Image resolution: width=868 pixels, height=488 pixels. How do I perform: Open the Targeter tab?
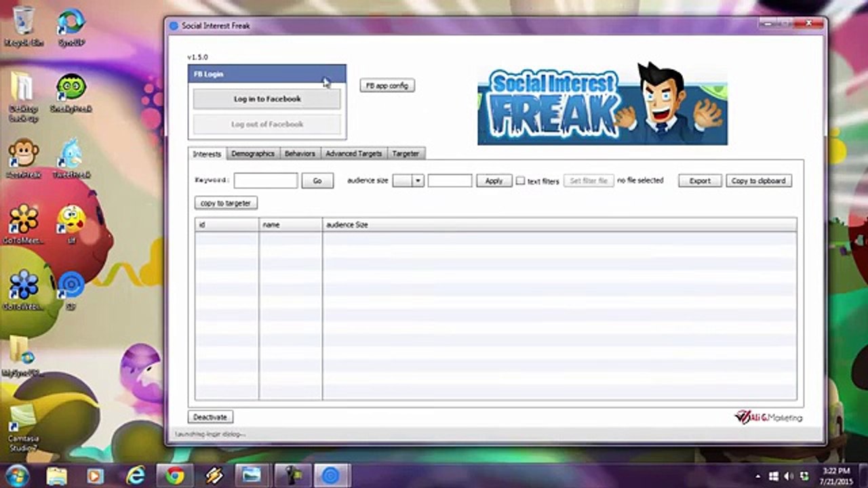click(406, 154)
